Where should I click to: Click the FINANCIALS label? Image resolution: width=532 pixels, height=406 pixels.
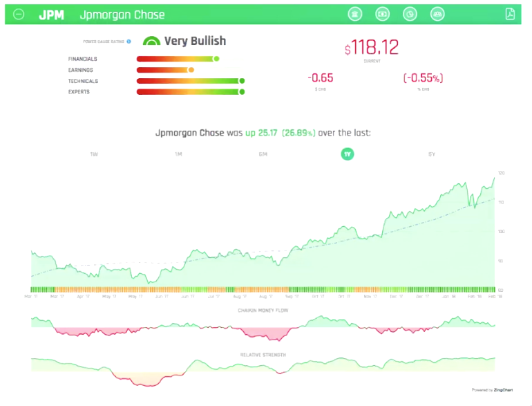point(82,59)
